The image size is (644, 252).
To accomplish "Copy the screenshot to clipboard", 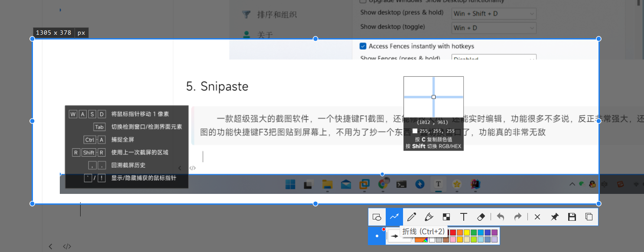I will 589,217.
